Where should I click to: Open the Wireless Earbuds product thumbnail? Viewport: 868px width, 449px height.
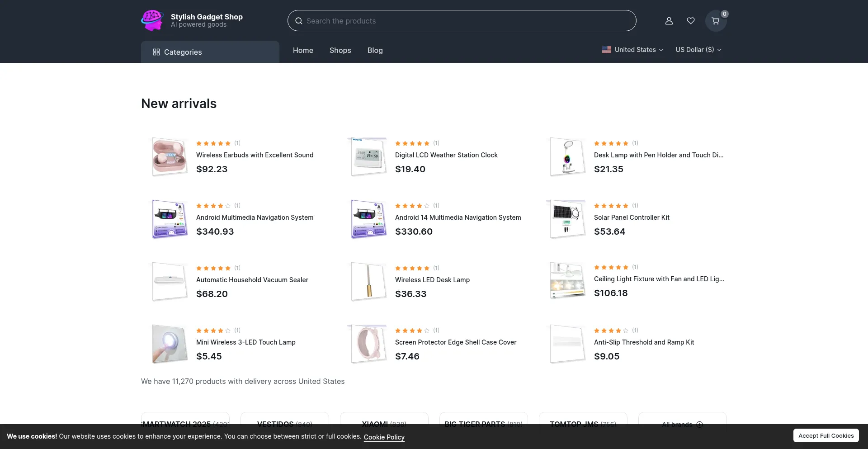[x=170, y=156]
